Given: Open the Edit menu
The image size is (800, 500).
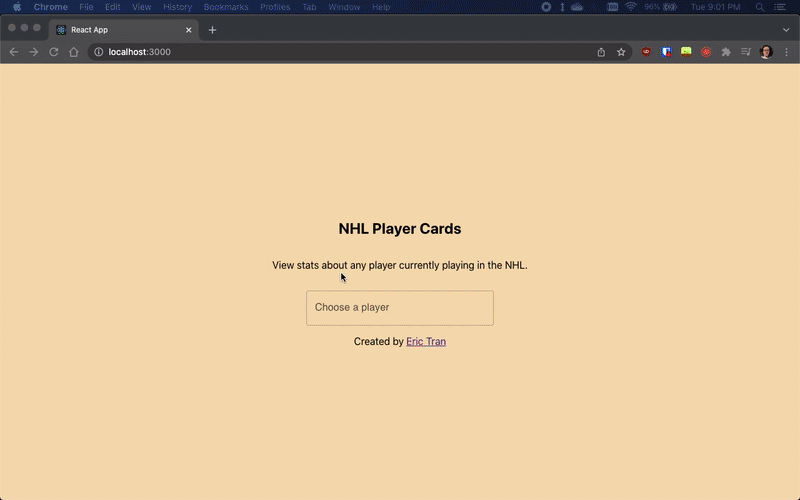Looking at the screenshot, I should tap(112, 7).
